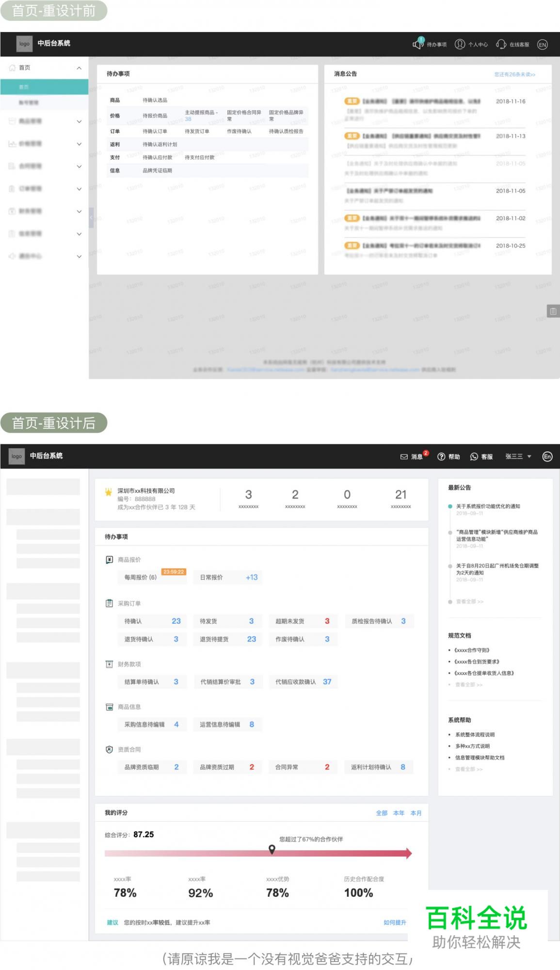Open 消息 envelope icon in the after-redesign header
This screenshot has height=970, width=560.
[x=404, y=456]
